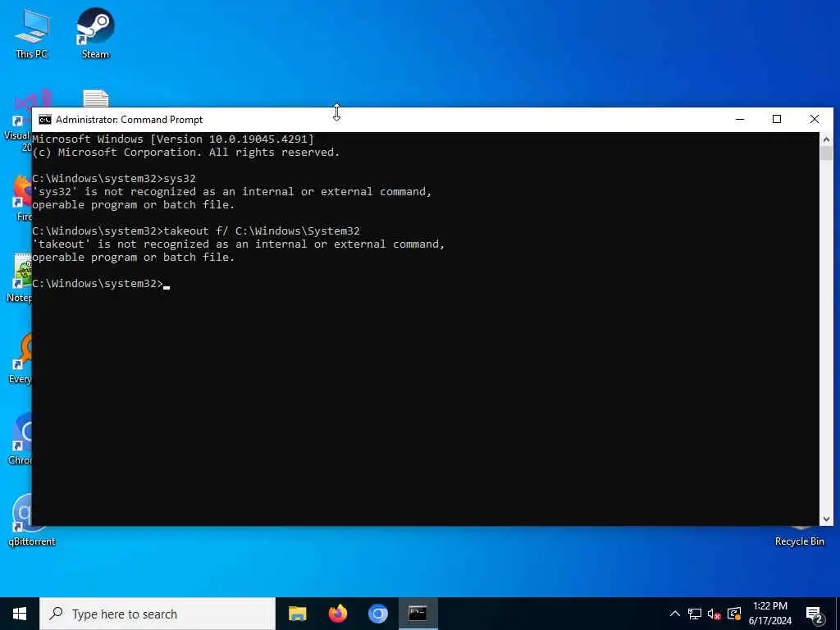
Task: Open the notification center icon
Action: pos(814,614)
